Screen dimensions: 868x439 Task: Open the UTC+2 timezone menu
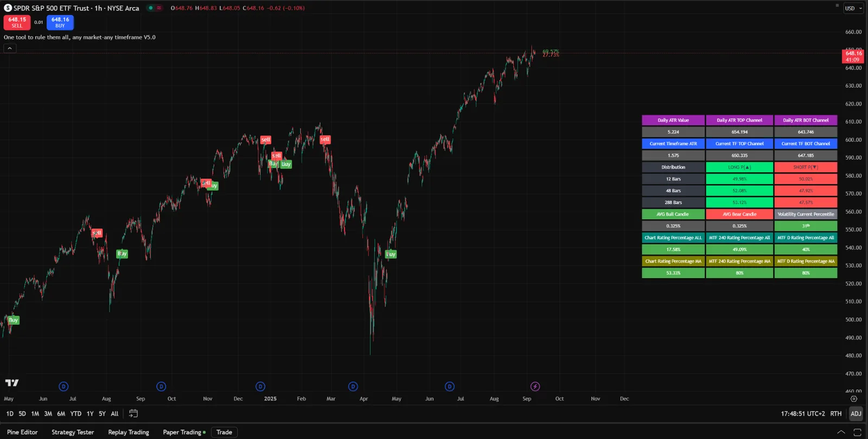tap(803, 414)
